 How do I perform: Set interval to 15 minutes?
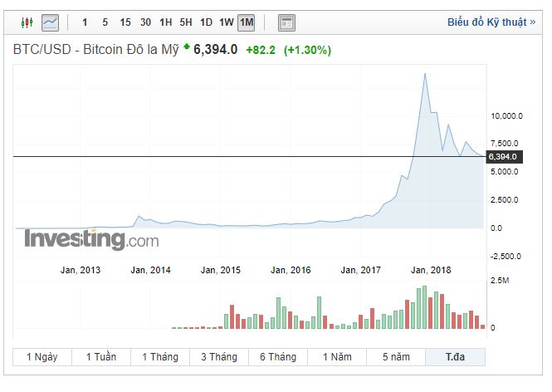(x=125, y=22)
